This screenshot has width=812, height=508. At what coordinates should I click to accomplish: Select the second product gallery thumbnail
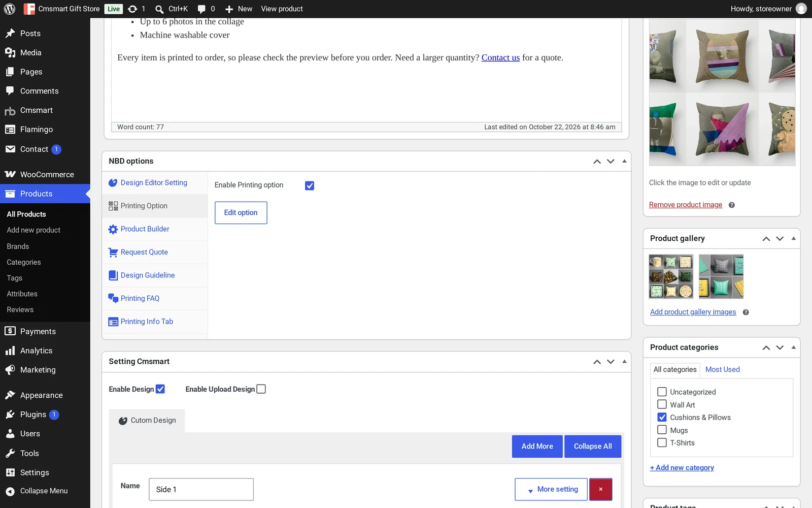click(721, 276)
